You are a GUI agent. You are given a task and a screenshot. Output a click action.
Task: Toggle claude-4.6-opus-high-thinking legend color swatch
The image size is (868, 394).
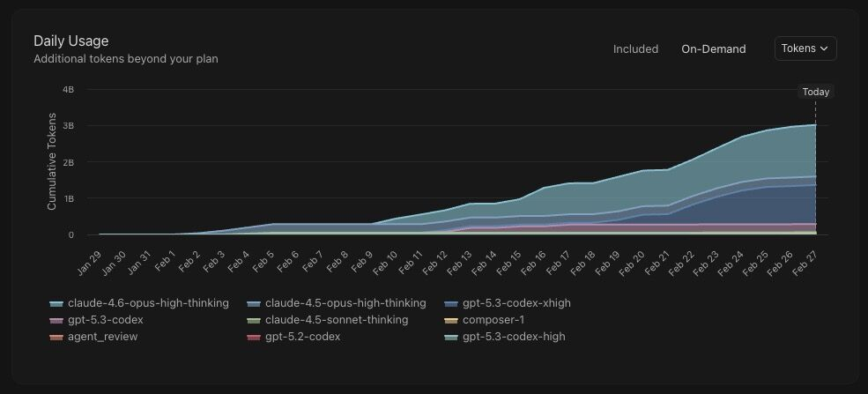click(57, 303)
